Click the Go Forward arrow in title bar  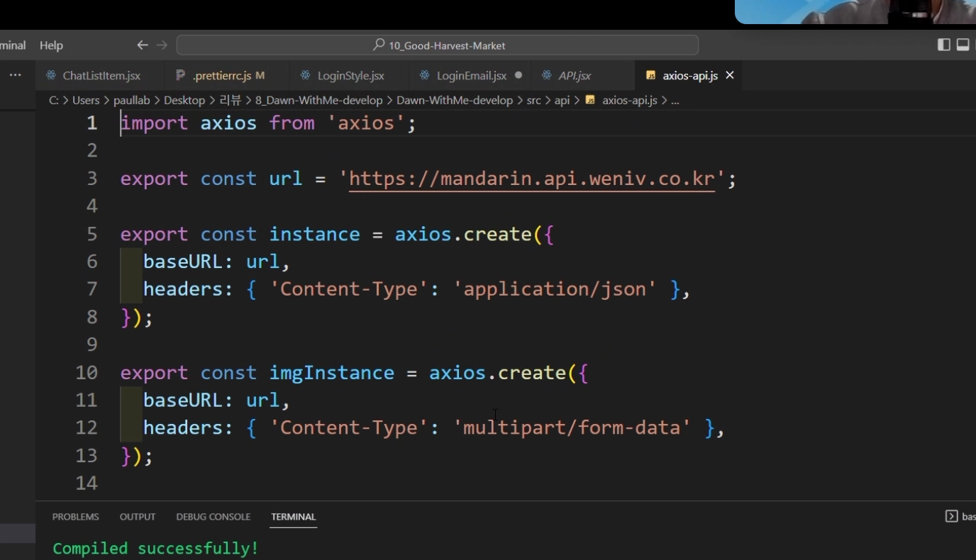tap(162, 45)
